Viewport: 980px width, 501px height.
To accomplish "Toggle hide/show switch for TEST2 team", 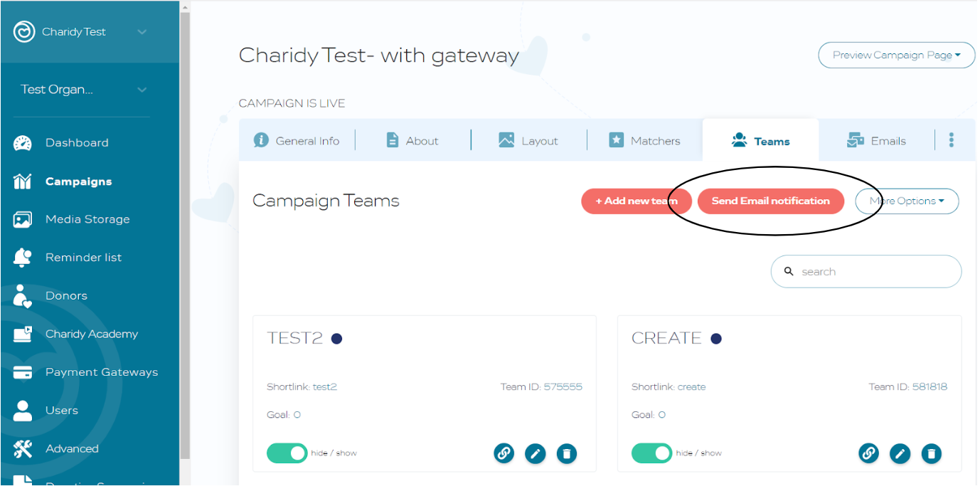I will point(287,453).
